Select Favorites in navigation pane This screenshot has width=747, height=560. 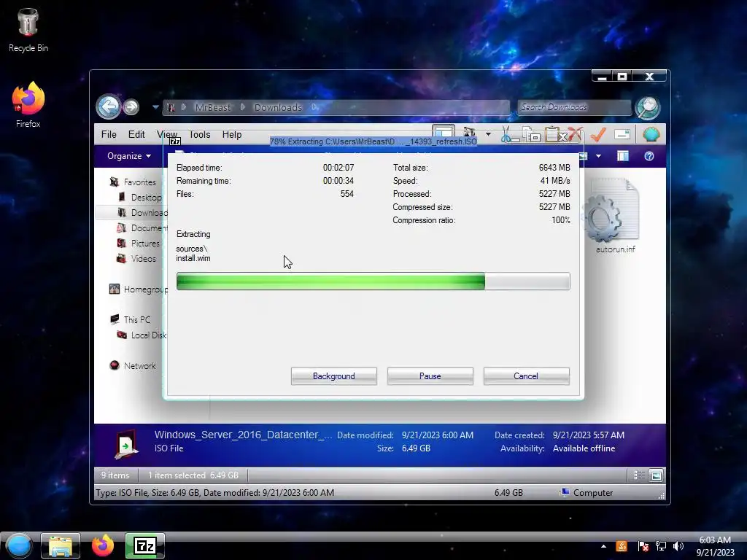139,182
